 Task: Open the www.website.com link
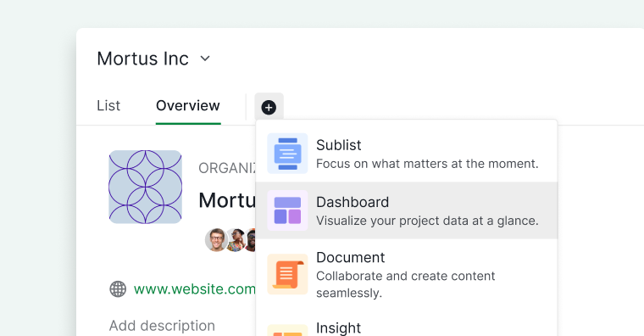point(195,289)
